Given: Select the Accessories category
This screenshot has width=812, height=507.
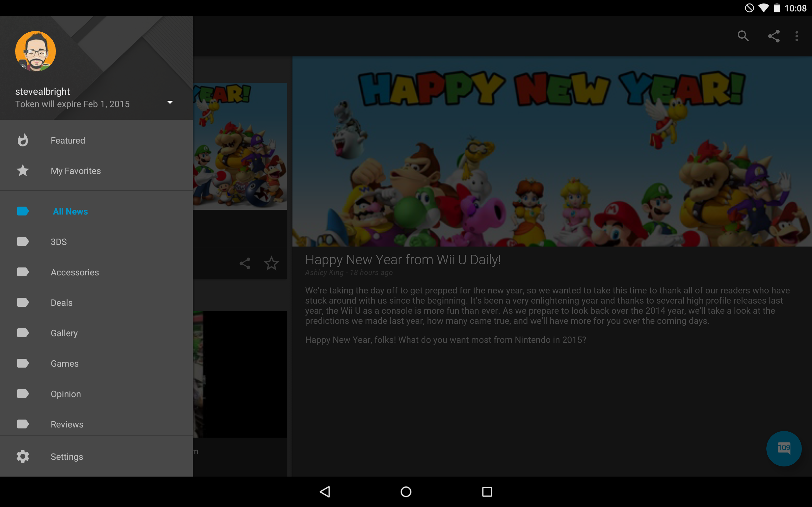Looking at the screenshot, I should [x=75, y=272].
